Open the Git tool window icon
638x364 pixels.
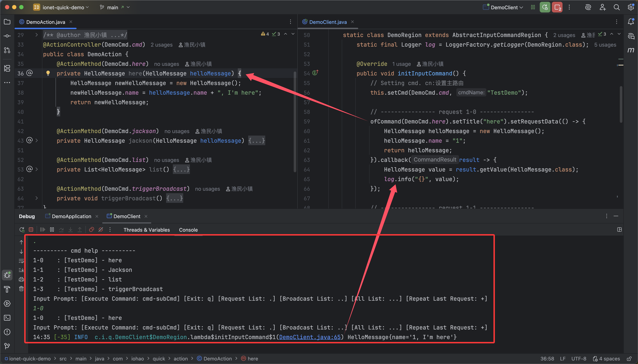pos(7,346)
